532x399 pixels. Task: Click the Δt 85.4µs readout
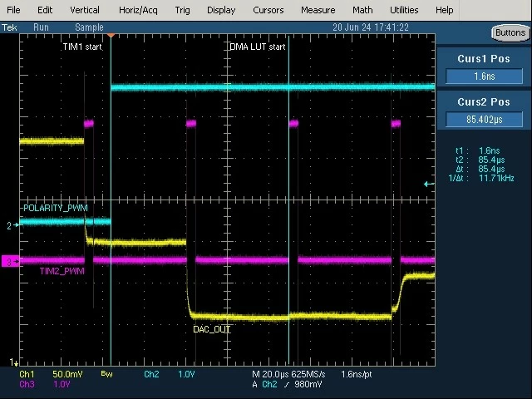tap(480, 169)
